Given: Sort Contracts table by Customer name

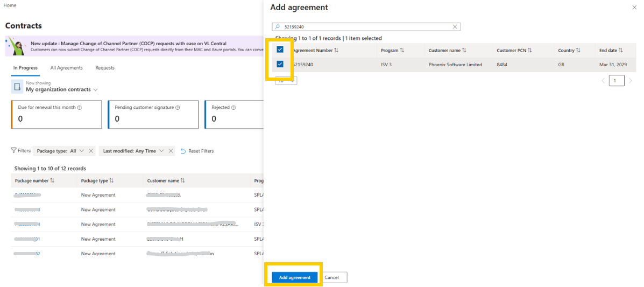Looking at the screenshot, I should point(183,180).
